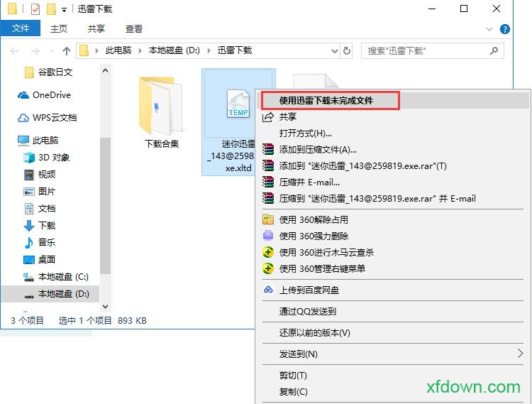Click 迅雷下载 in the address bar path
Screen dimensions: 532x404
pyautogui.click(x=235, y=50)
